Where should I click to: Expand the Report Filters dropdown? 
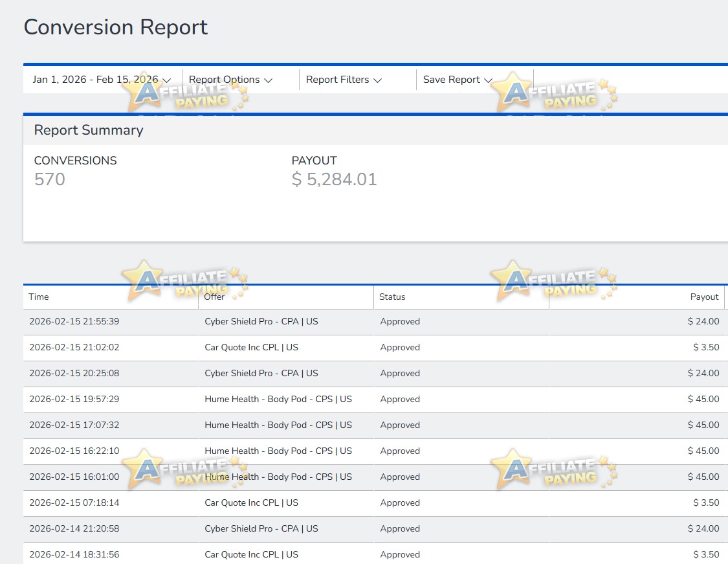(x=344, y=80)
